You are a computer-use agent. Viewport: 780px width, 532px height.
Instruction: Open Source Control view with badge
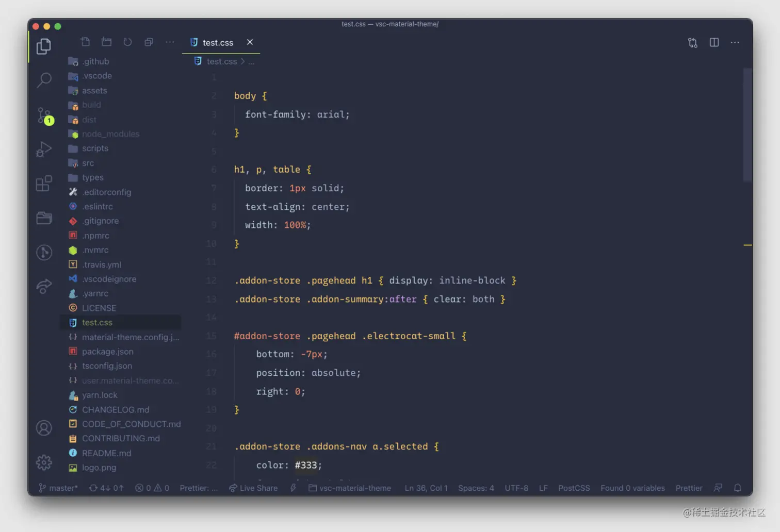[44, 115]
